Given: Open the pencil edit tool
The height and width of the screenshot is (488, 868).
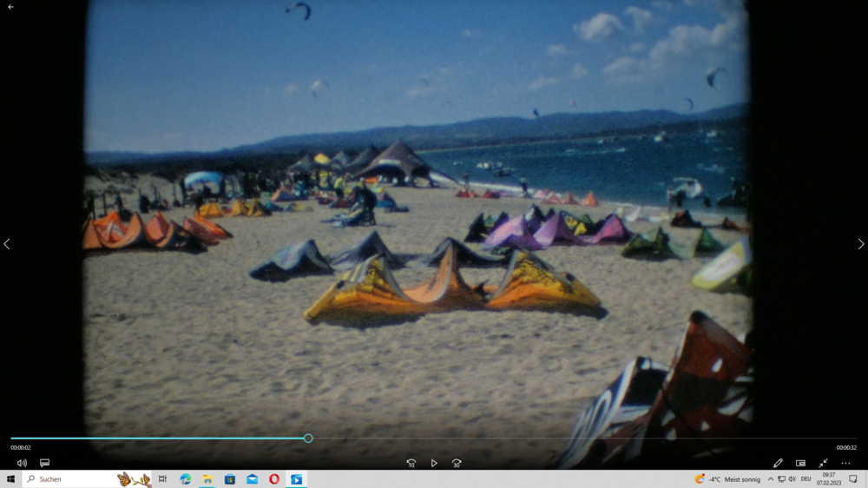Looking at the screenshot, I should pos(778,464).
